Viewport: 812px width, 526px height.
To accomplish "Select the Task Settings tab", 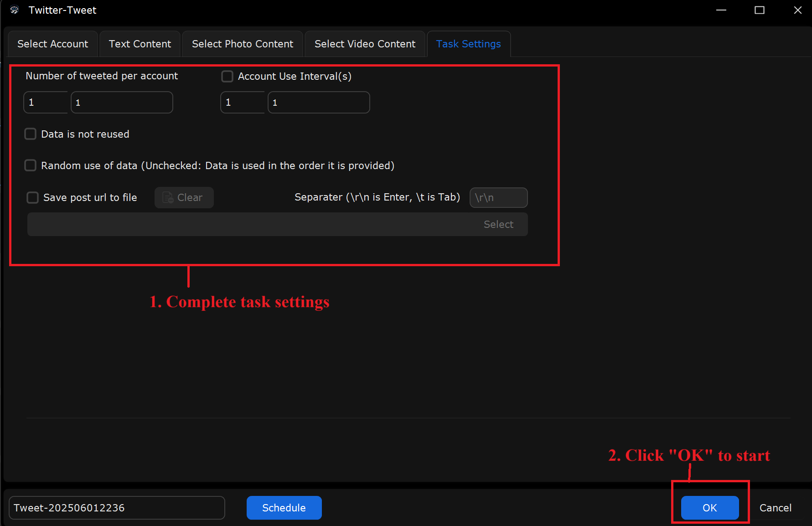I will point(468,44).
